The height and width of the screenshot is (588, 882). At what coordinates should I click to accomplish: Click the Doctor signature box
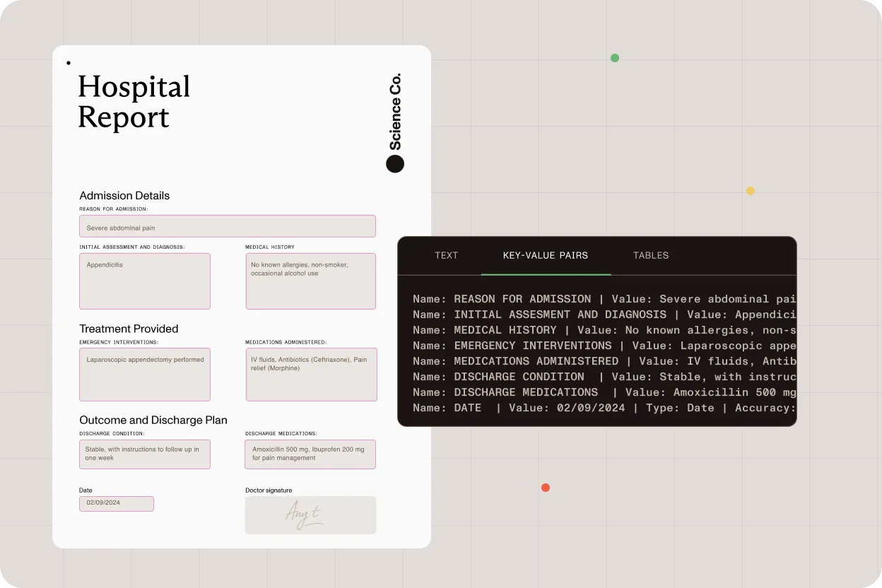pyautogui.click(x=311, y=515)
